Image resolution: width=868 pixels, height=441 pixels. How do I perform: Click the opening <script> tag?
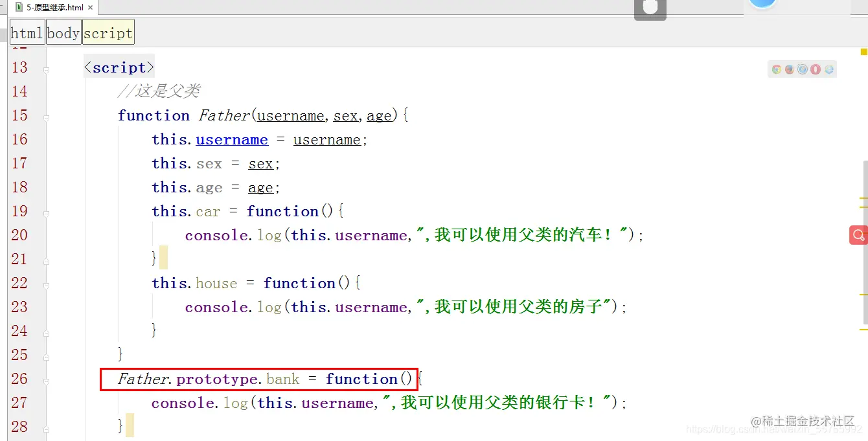(x=119, y=67)
